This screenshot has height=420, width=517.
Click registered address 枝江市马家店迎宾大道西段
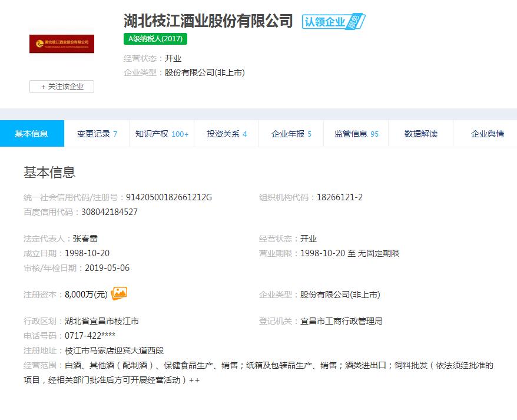click(114, 350)
